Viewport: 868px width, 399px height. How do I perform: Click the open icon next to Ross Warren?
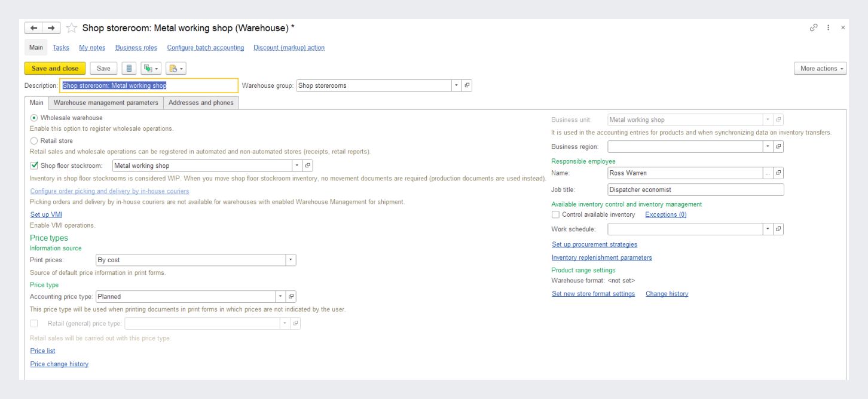[778, 173]
